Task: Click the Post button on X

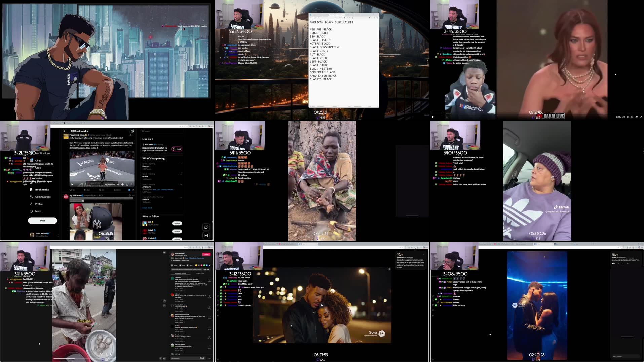Action: (x=42, y=221)
